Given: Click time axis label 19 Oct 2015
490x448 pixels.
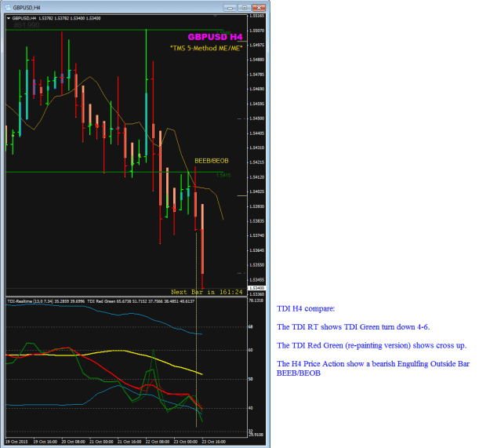Looking at the screenshot, I should (16, 442).
